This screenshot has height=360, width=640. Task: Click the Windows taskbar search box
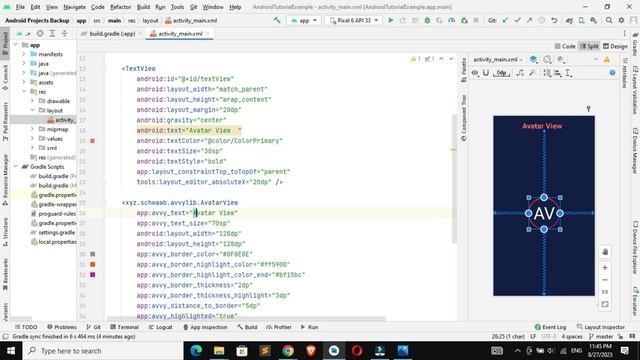[104, 351]
